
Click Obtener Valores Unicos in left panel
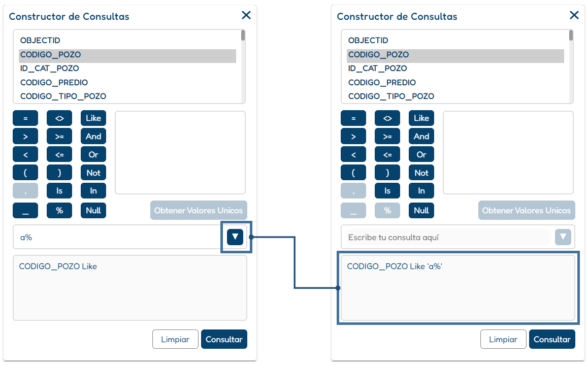pos(199,210)
